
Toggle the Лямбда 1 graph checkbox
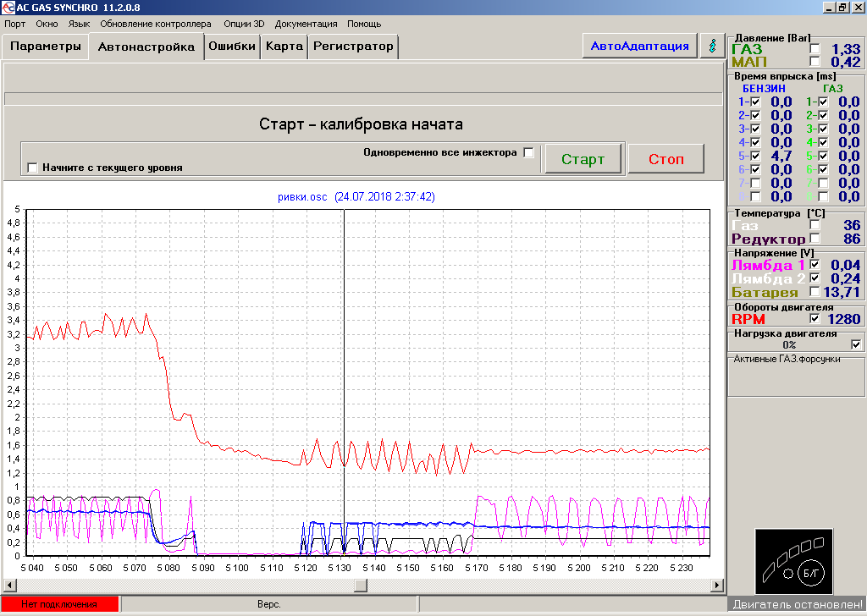click(x=815, y=265)
